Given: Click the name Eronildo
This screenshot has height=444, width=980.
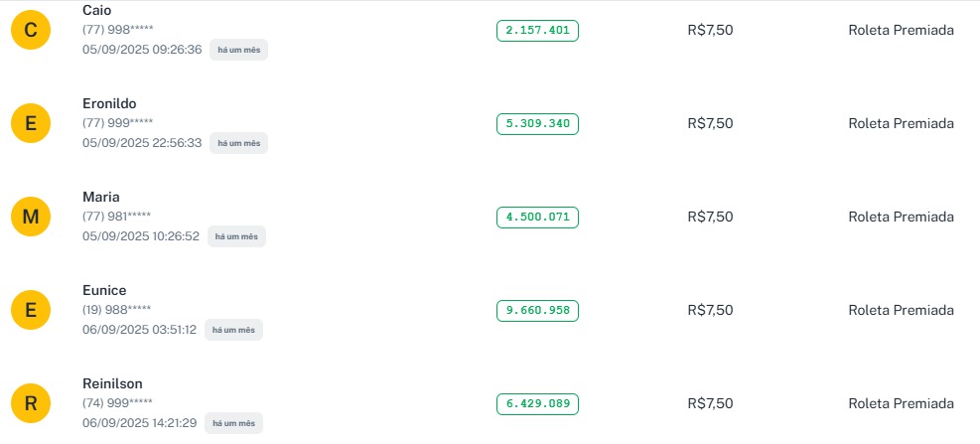Looking at the screenshot, I should (x=109, y=103).
